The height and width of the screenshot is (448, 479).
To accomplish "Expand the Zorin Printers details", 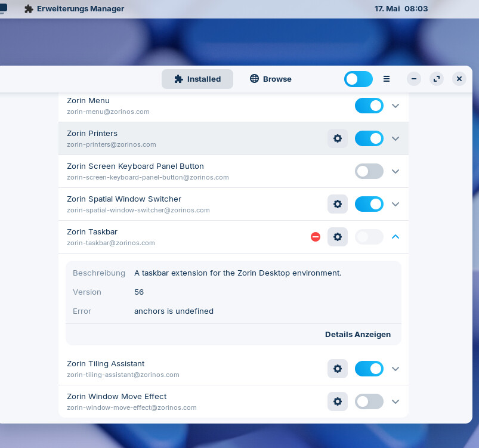I will [x=395, y=138].
